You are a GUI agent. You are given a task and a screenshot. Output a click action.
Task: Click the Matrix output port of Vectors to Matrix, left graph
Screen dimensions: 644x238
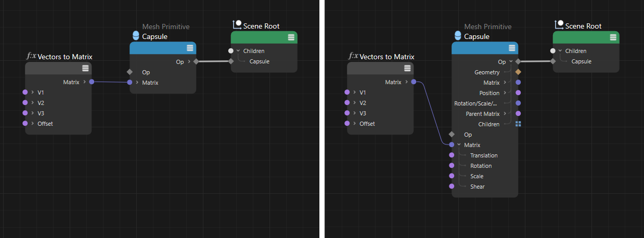click(92, 82)
